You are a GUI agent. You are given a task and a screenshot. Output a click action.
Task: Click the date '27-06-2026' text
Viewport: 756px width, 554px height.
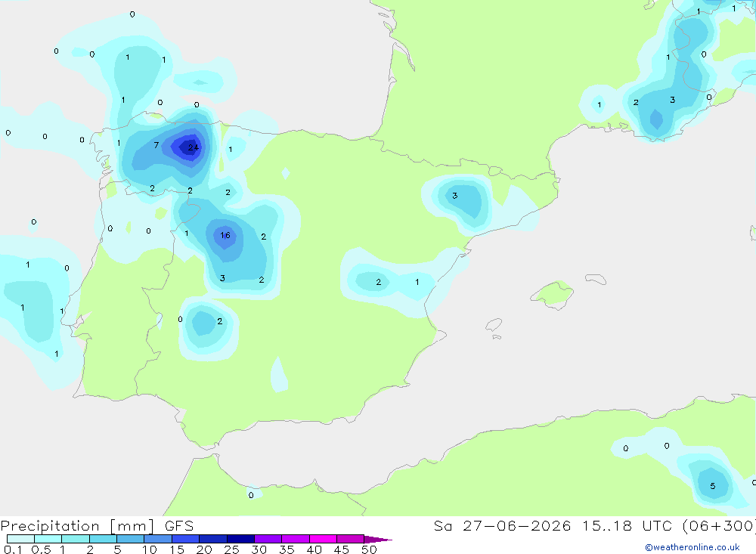tap(517, 525)
